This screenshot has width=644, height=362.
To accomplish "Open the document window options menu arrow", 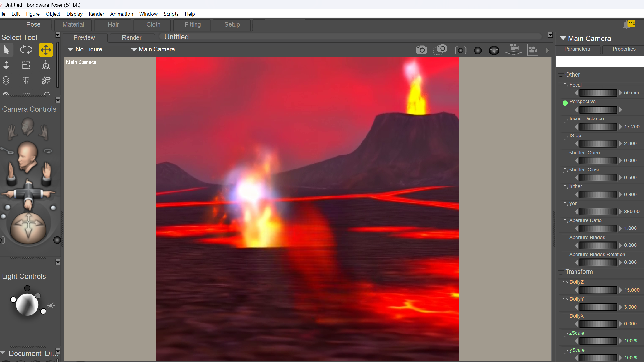I will click(x=550, y=35).
